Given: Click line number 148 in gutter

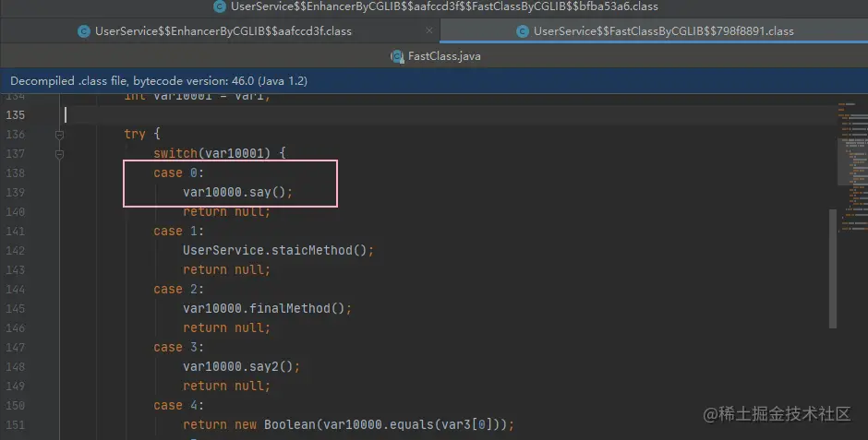Looking at the screenshot, I should coord(16,366).
